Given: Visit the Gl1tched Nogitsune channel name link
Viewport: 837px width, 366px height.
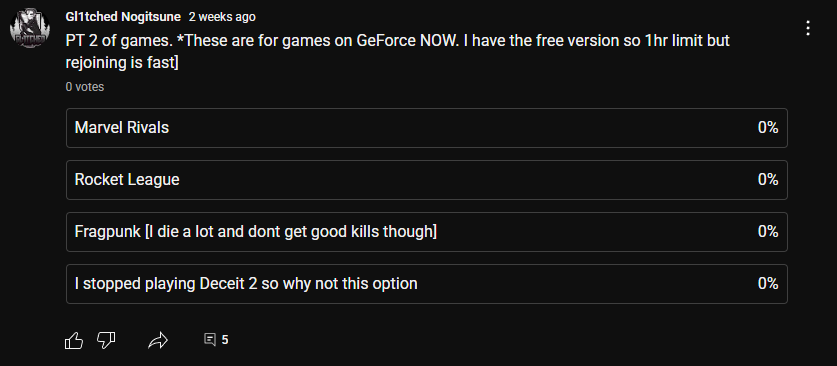Looking at the screenshot, I should pos(123,17).
